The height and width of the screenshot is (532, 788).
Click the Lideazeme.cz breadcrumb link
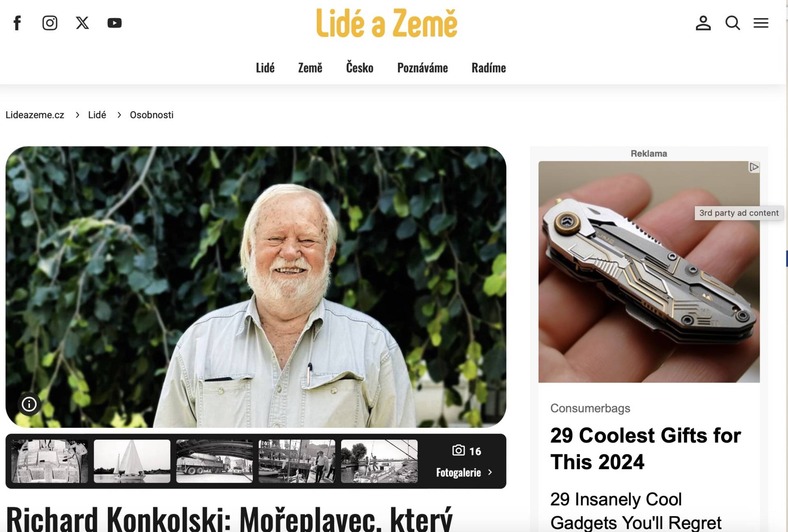[x=35, y=115]
